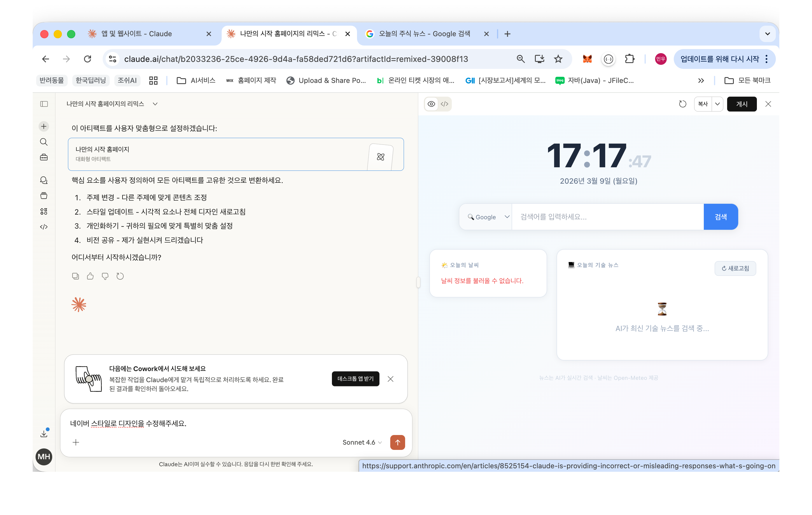
Task: Switch artifact to preview eye view
Action: tap(431, 104)
